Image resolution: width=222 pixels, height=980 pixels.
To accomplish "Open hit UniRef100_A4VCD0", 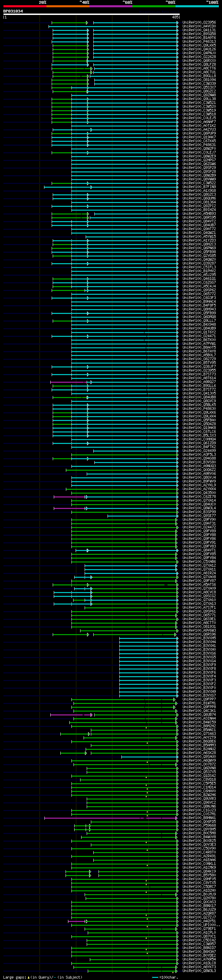I will click(199, 26).
